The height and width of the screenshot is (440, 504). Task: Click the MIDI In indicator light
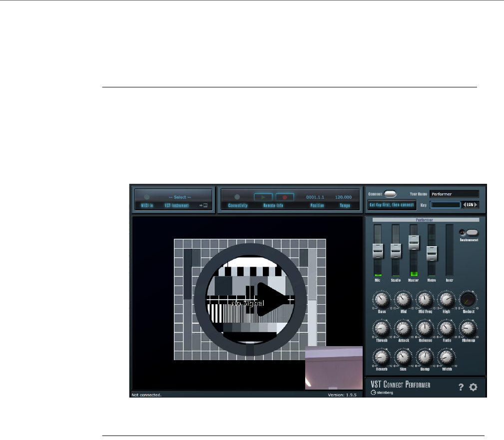147,197
